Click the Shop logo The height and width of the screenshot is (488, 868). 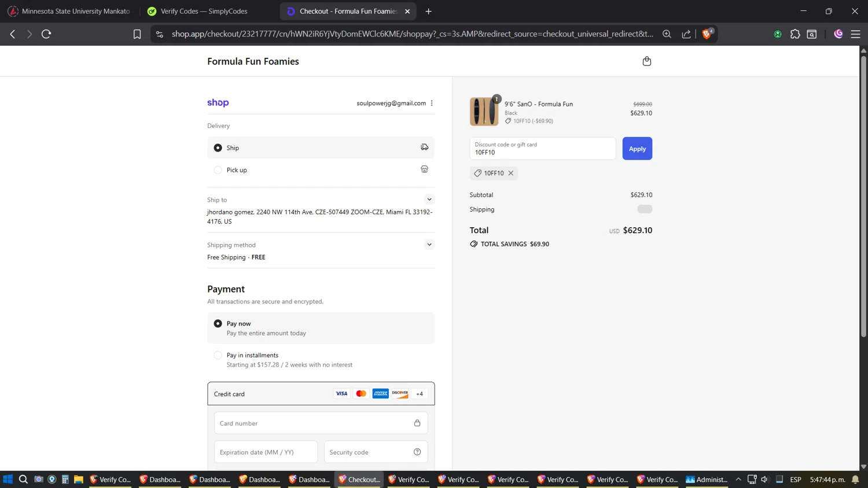pos(218,103)
